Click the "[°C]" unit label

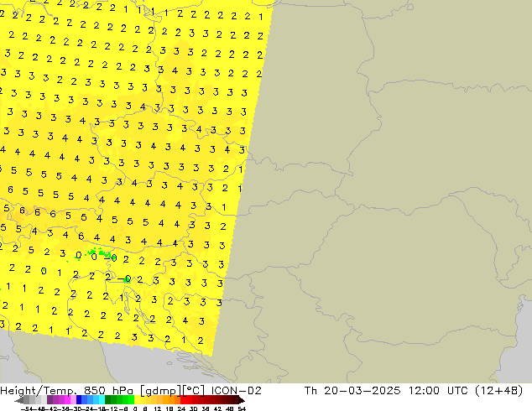click(194, 391)
